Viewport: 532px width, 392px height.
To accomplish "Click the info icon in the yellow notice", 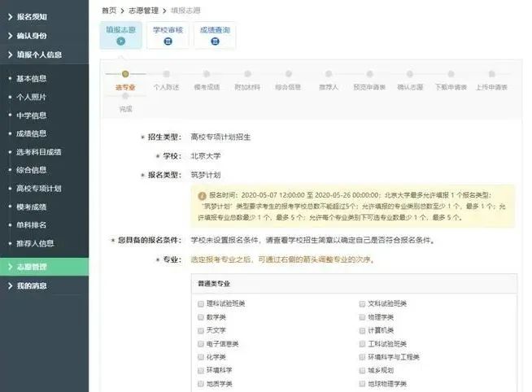I will coord(202,196).
